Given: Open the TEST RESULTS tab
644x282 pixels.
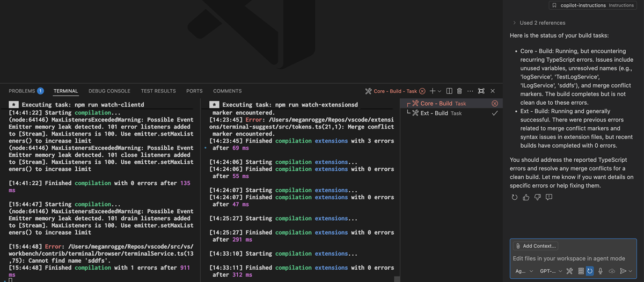Looking at the screenshot, I should pos(158,91).
